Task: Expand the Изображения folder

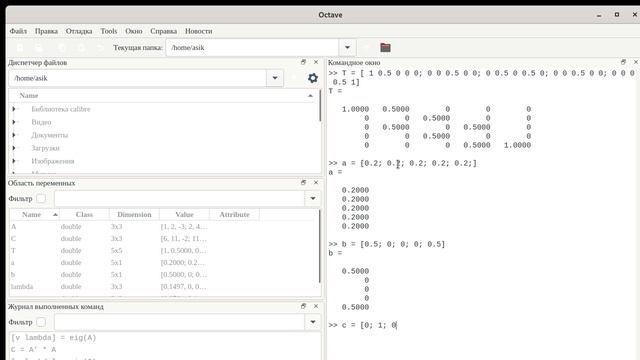Action: pos(14,161)
